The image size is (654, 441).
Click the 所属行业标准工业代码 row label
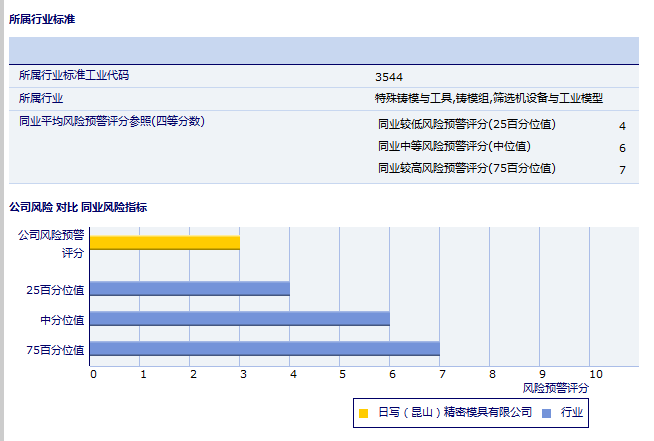74,75
